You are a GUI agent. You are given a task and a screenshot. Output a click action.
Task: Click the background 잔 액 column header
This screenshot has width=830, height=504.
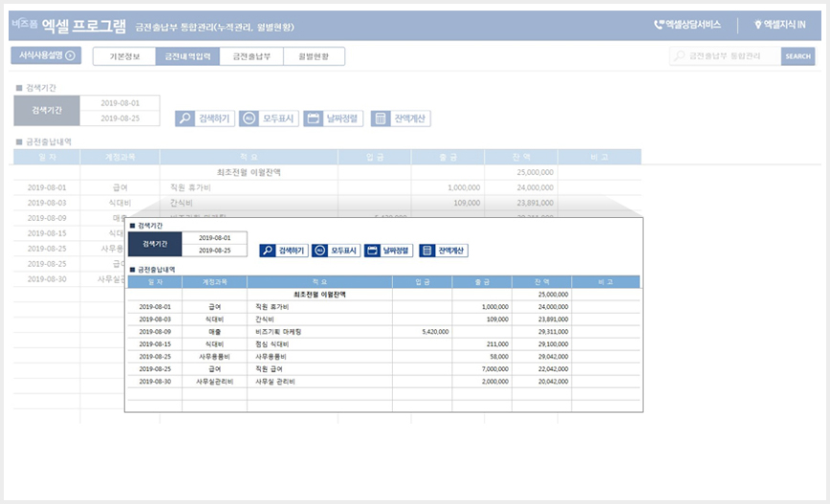pyautogui.click(x=521, y=157)
